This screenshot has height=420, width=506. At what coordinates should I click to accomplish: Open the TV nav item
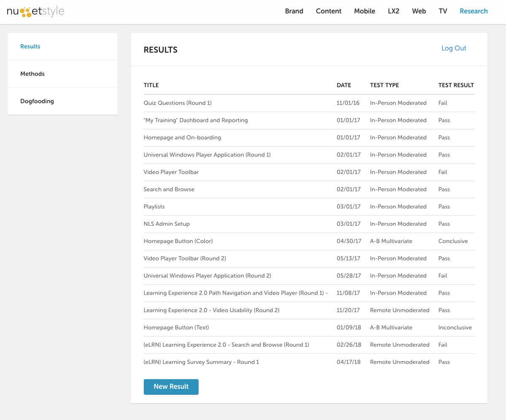442,11
